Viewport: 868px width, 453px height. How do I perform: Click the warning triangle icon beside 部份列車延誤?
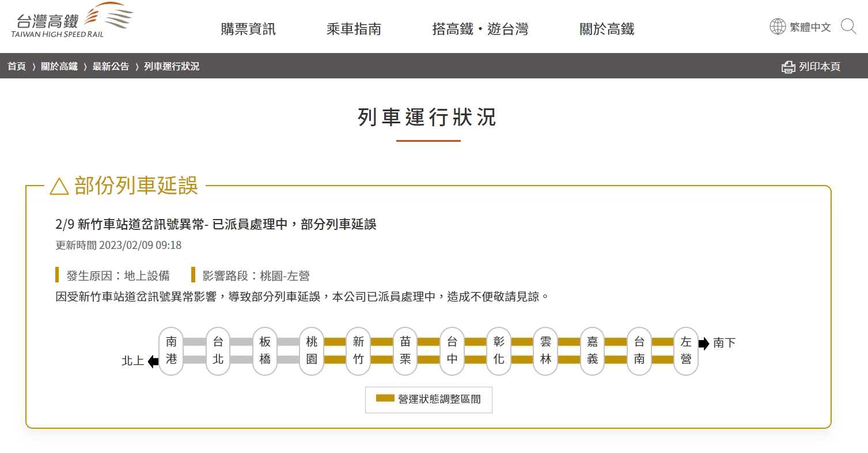59,186
